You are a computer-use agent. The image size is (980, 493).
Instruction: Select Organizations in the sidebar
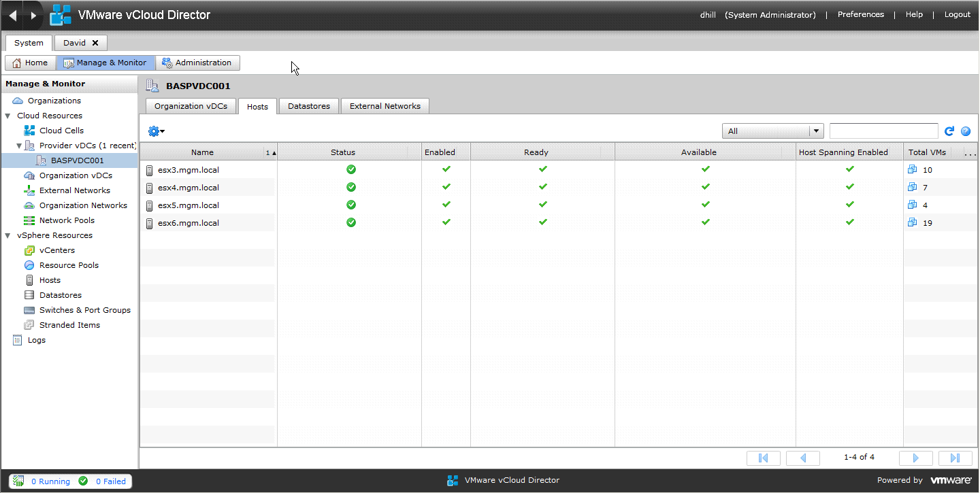coord(54,101)
